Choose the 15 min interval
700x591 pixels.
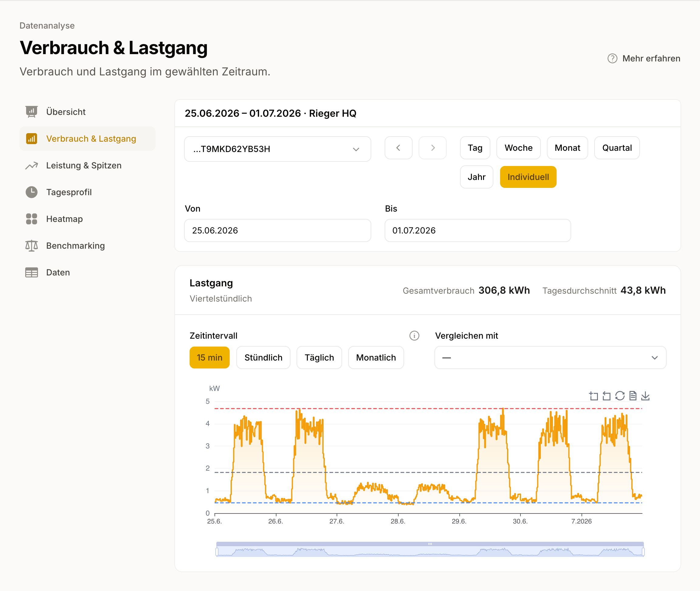coord(210,358)
